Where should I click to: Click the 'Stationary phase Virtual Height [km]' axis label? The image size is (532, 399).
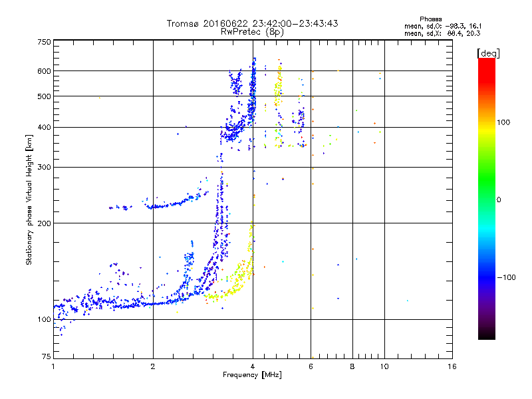(x=29, y=199)
